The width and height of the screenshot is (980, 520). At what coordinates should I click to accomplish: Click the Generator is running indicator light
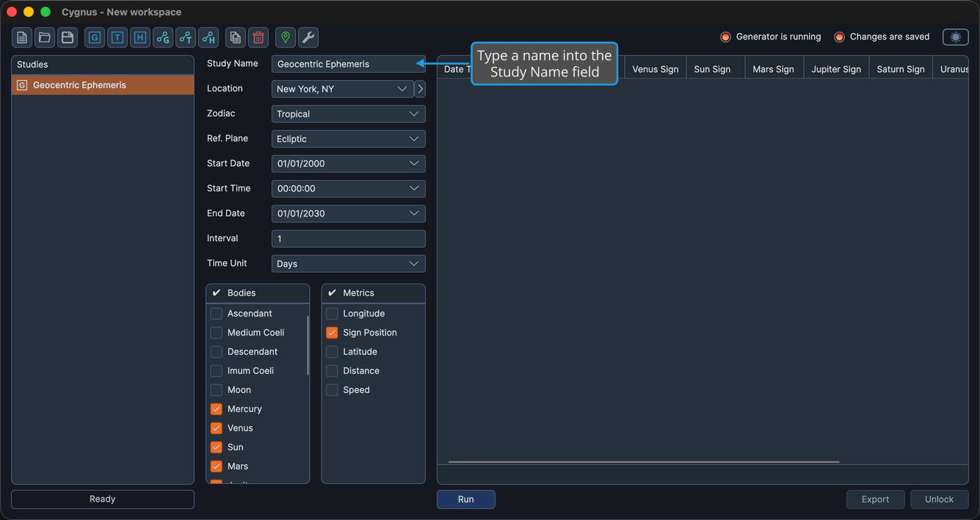click(725, 37)
